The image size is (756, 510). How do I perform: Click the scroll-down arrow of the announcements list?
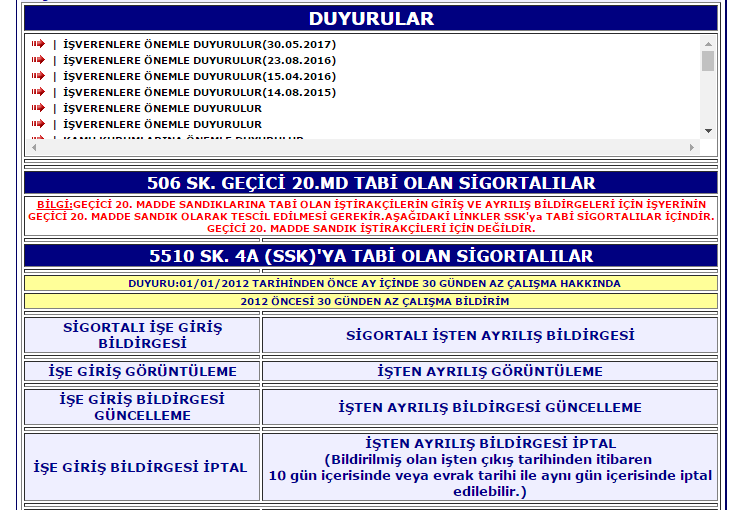(x=707, y=130)
